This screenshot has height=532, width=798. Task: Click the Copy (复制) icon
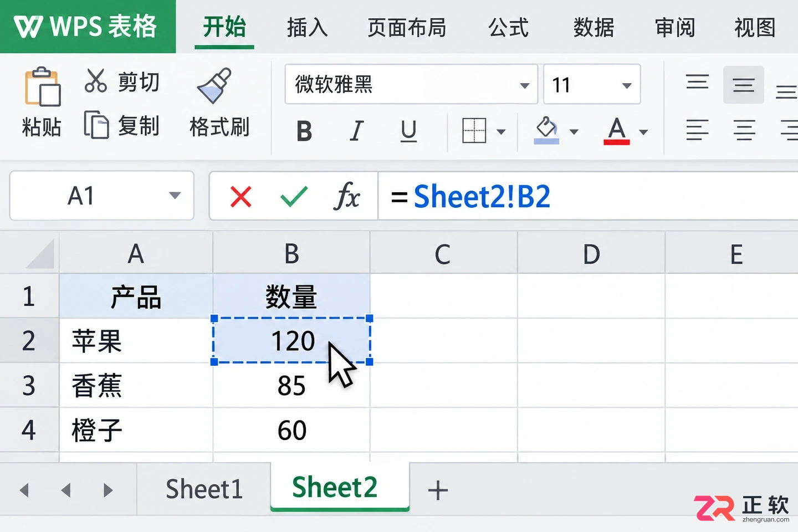[x=96, y=125]
